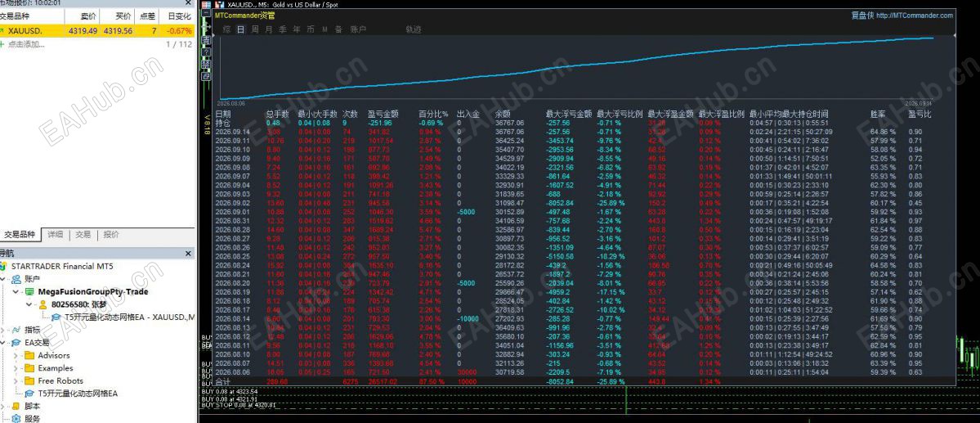
Task: Select the 年 yearly report tab
Action: 296,29
